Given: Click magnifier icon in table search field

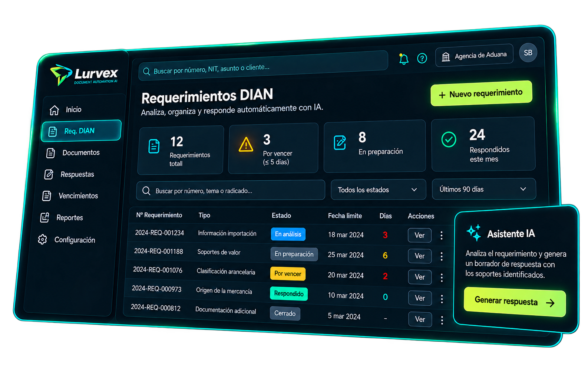Looking at the screenshot, I should click(146, 191).
